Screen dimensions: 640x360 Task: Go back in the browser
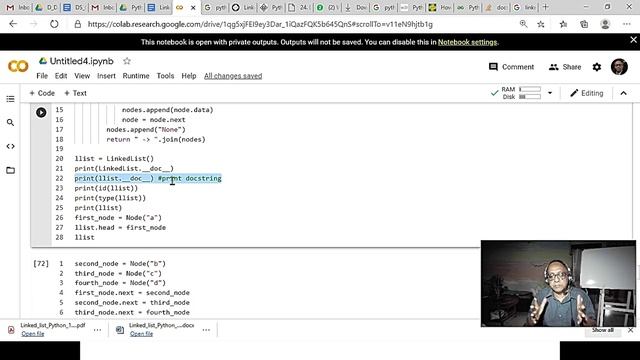pyautogui.click(x=13, y=24)
